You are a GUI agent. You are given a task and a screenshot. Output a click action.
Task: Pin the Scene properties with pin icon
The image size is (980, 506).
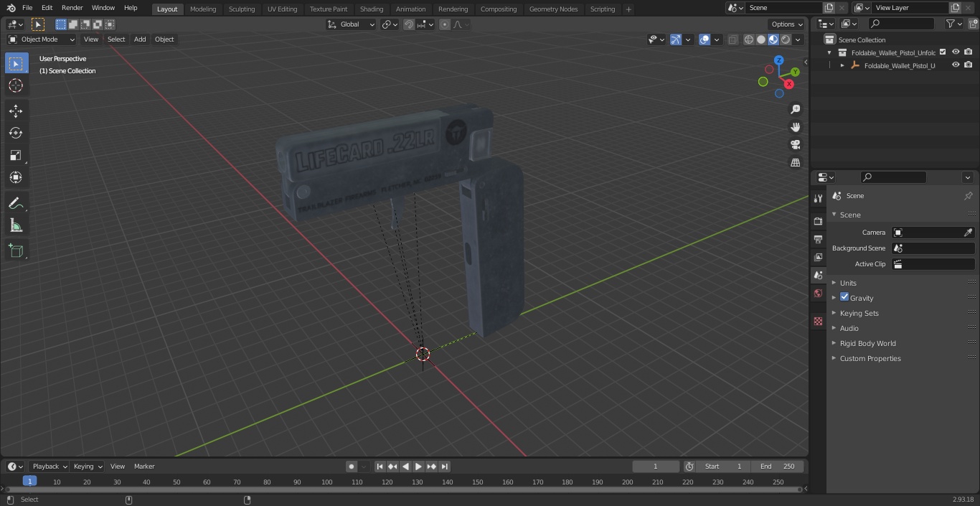click(x=968, y=196)
